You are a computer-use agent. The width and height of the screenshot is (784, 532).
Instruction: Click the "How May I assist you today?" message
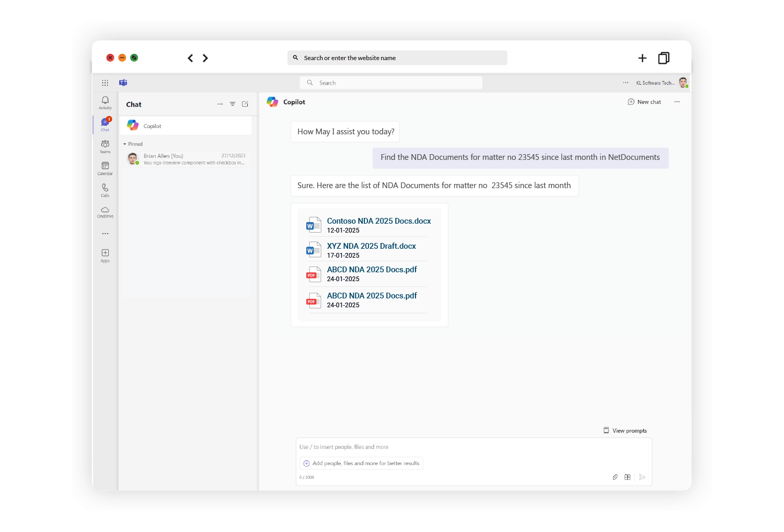pyautogui.click(x=345, y=132)
